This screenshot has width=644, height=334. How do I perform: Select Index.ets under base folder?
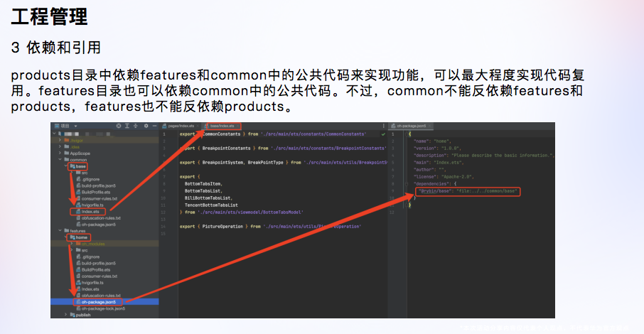tap(90, 211)
